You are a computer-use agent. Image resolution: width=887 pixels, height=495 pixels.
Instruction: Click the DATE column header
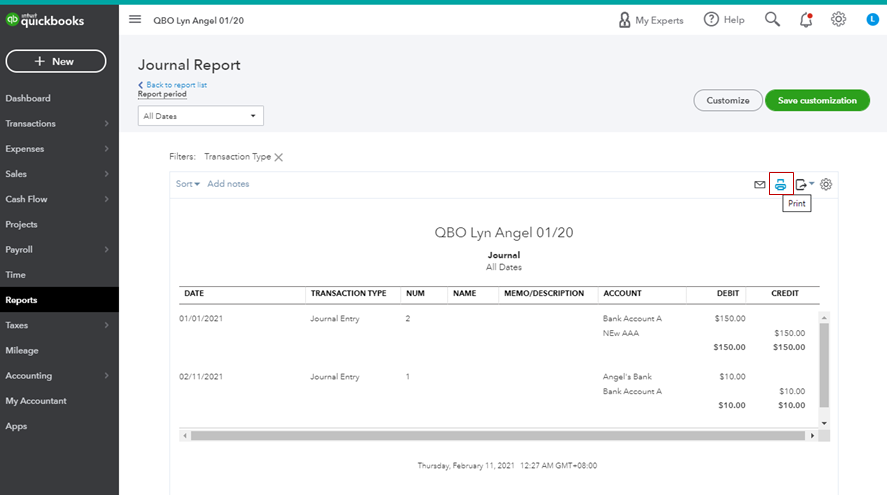click(194, 294)
